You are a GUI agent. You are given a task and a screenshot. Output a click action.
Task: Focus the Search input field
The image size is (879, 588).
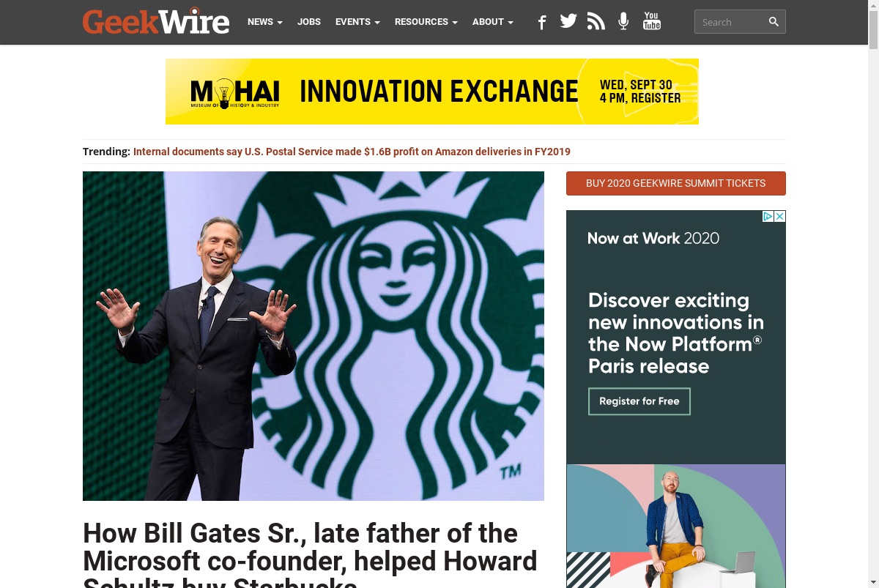coord(732,22)
